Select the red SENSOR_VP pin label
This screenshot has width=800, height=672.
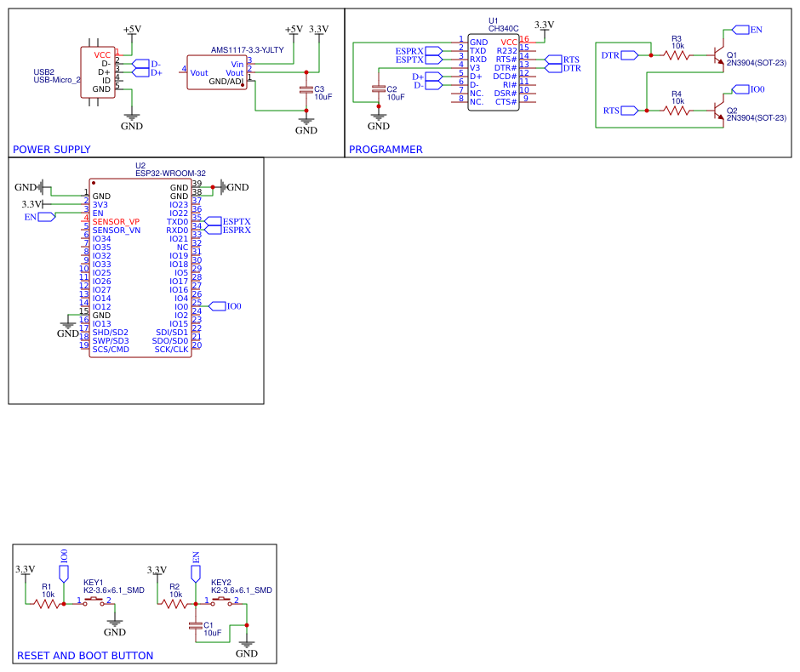[x=116, y=222]
